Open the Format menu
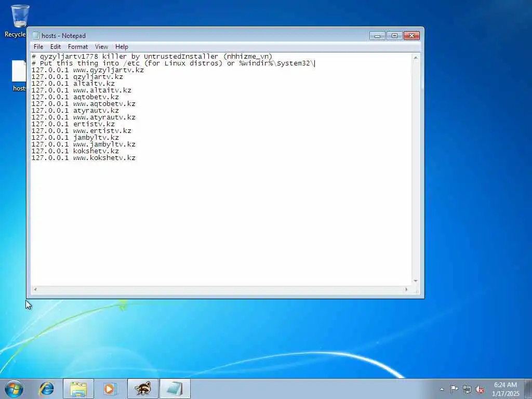This screenshot has width=532, height=399. pos(78,47)
